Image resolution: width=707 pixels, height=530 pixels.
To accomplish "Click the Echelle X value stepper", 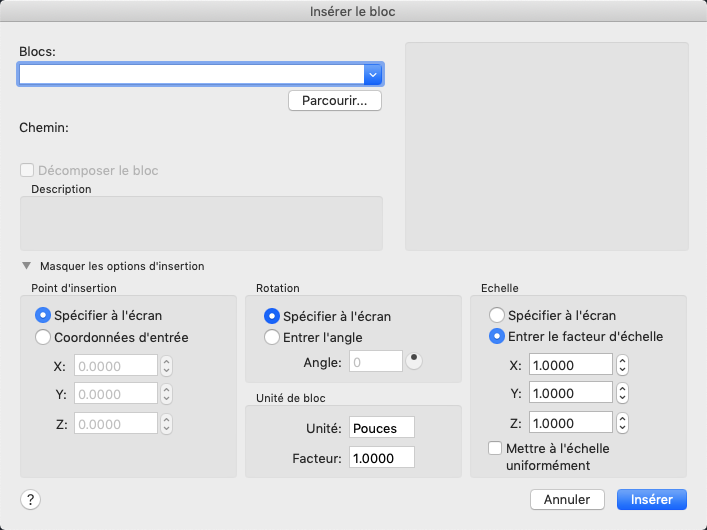I will click(622, 365).
